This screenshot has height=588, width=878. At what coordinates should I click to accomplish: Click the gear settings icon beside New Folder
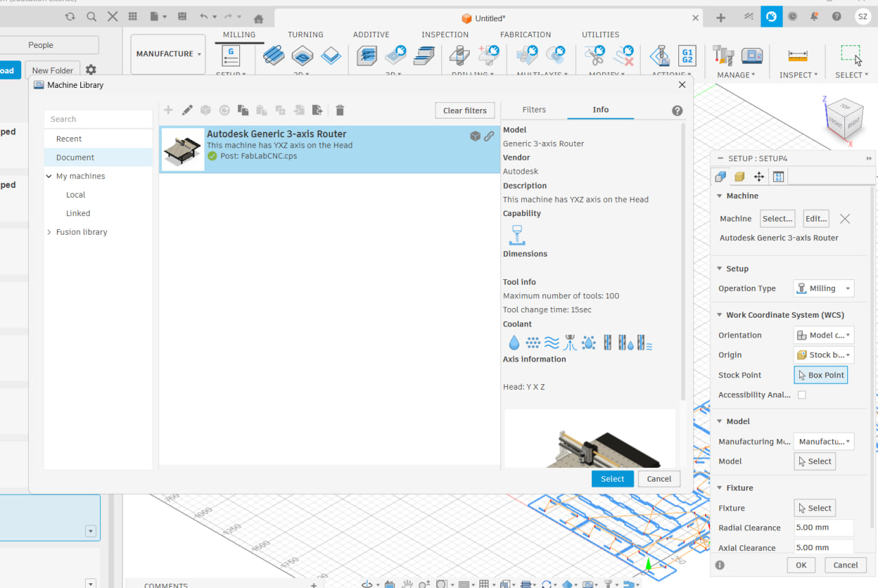click(x=91, y=70)
